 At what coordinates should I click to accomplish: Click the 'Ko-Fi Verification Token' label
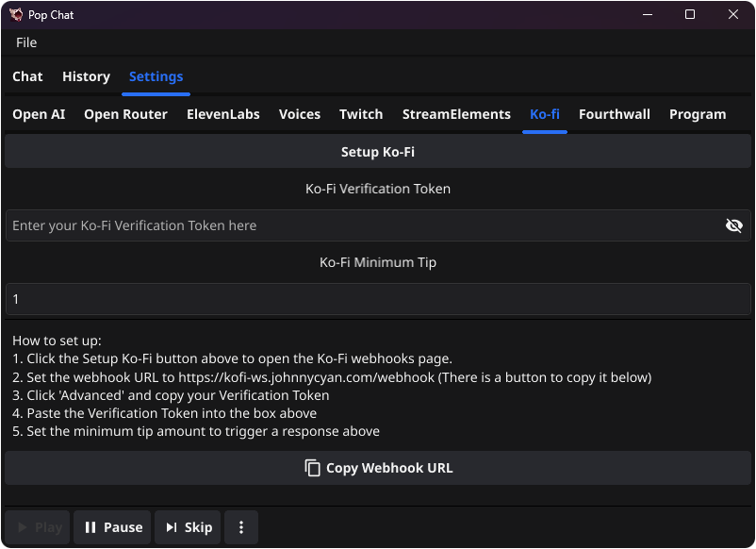377,189
